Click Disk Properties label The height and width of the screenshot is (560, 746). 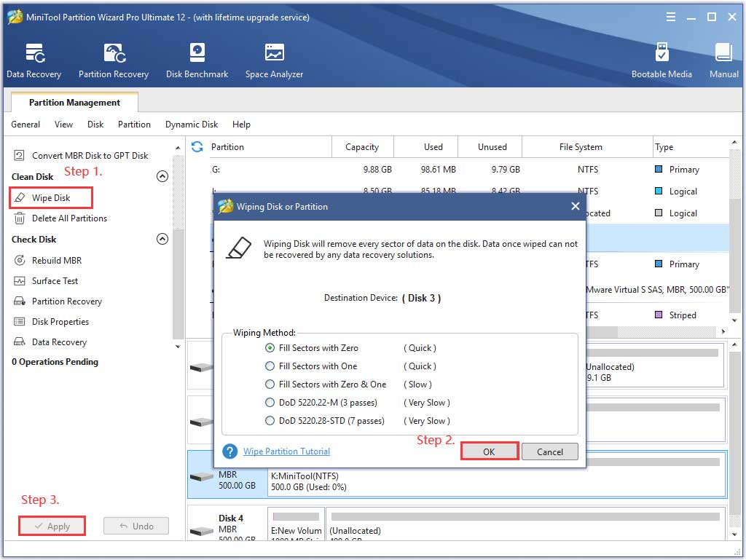pos(60,321)
